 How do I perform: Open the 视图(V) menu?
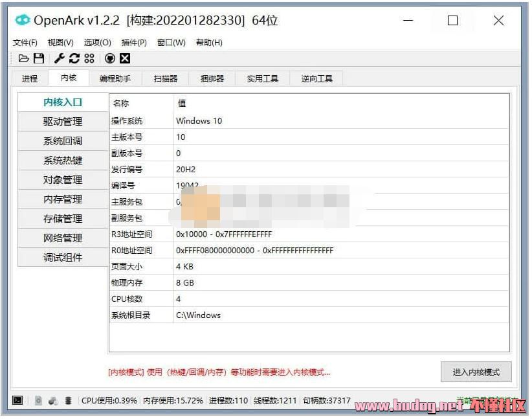coord(61,43)
